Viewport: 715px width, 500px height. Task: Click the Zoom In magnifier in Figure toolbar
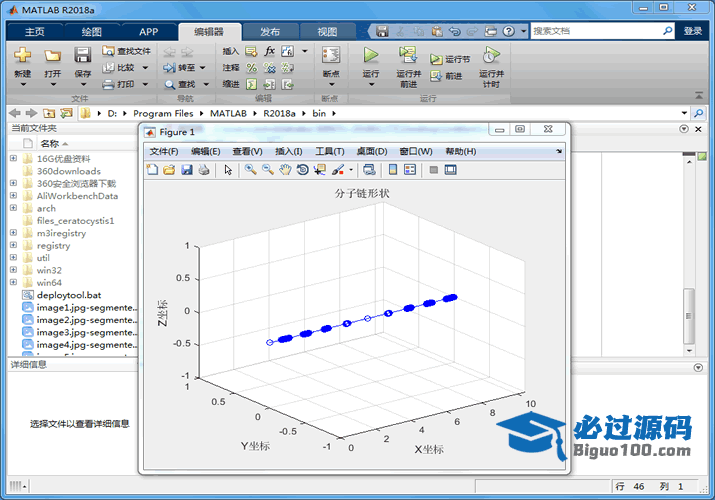(250, 170)
